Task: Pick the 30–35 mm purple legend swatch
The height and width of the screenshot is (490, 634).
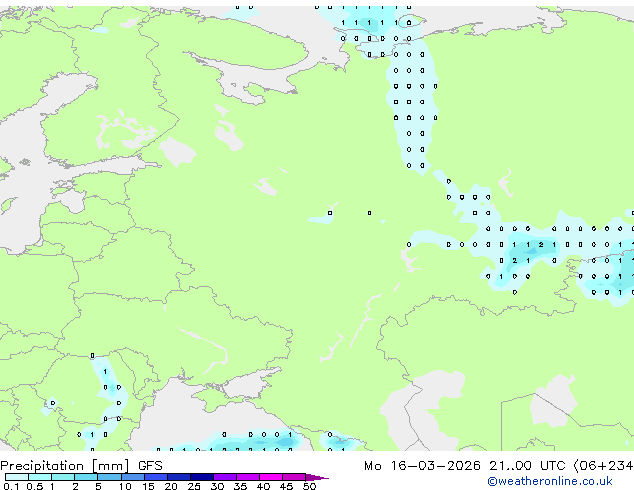Action: tap(225, 477)
